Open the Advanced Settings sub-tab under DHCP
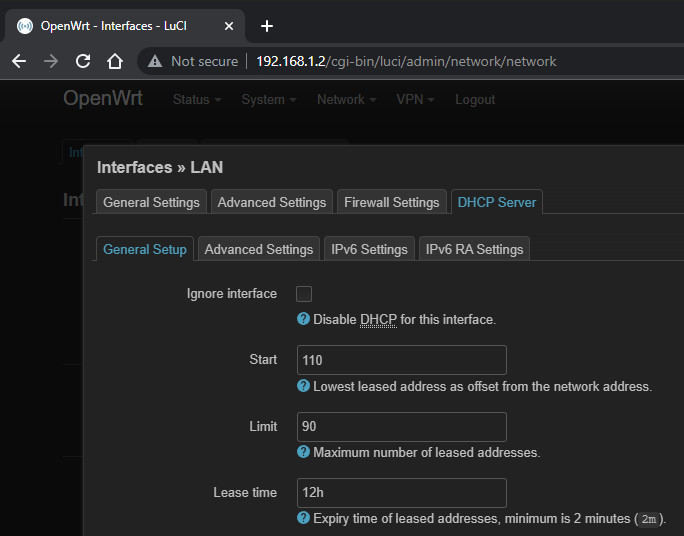Screen dimensions: 684x536 258,249
